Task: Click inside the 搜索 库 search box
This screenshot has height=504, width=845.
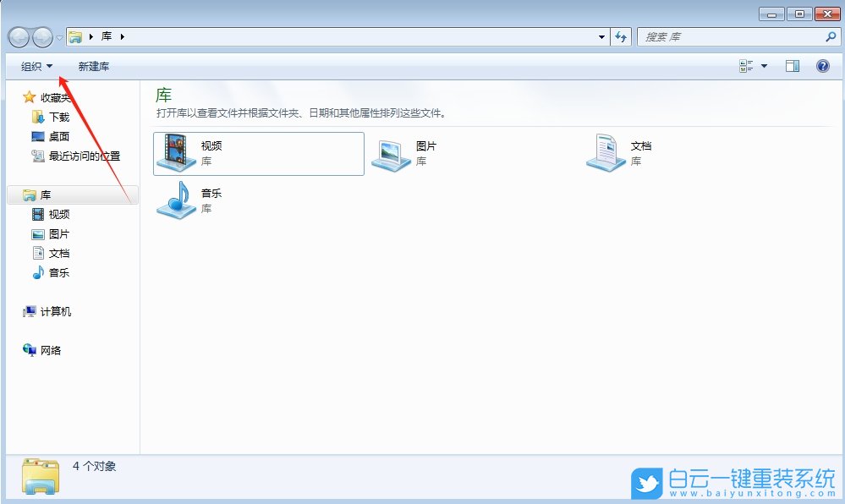Action: (727, 36)
